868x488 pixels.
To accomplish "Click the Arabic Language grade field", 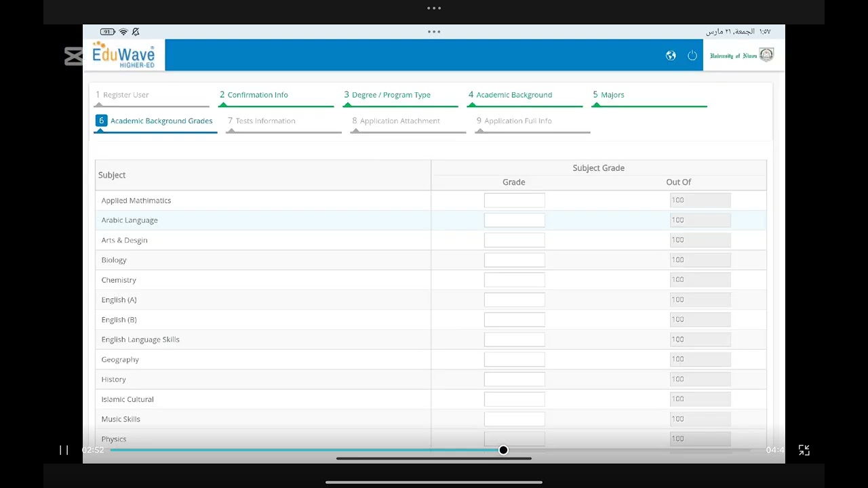I will [x=515, y=220].
